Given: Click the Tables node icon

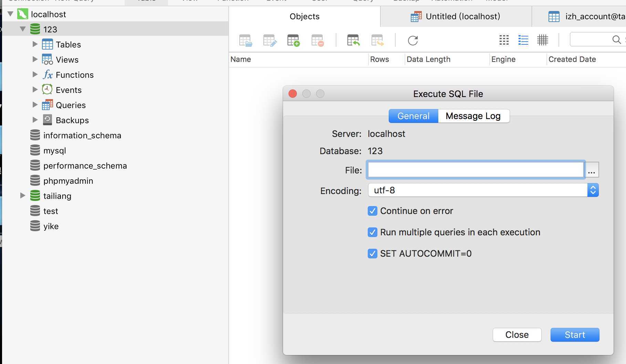Looking at the screenshot, I should [48, 44].
